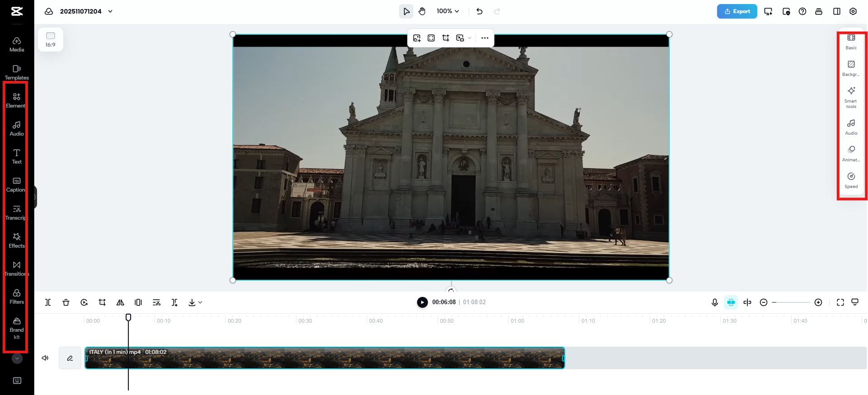Open the Filters panel
Screen dimensions: 868x395
pos(17,296)
